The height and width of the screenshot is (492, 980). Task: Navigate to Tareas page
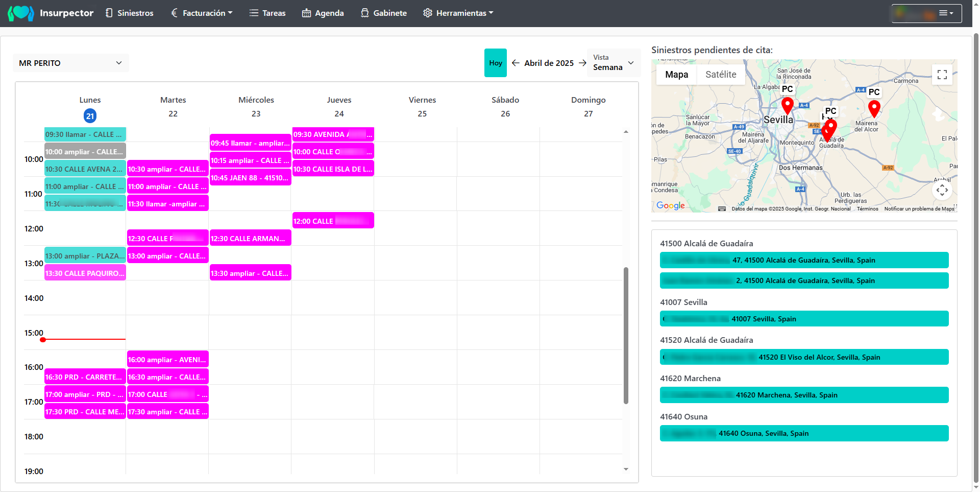point(267,13)
